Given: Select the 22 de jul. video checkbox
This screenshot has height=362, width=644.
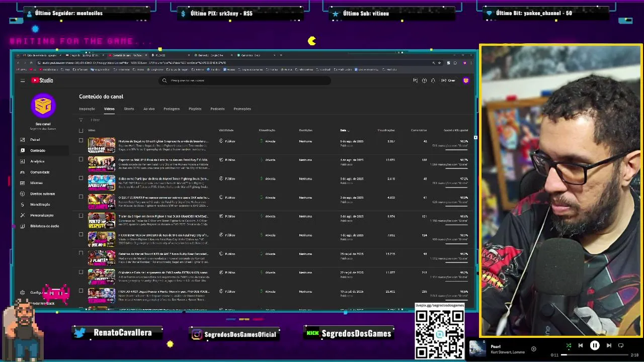Looking at the screenshot, I should (81, 272).
